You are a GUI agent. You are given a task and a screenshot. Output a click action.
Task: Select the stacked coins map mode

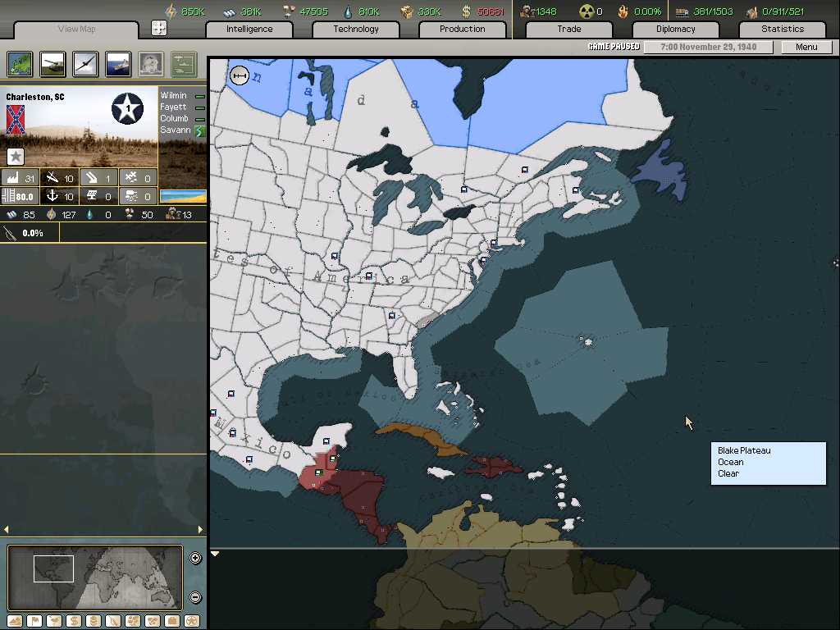pos(94,621)
